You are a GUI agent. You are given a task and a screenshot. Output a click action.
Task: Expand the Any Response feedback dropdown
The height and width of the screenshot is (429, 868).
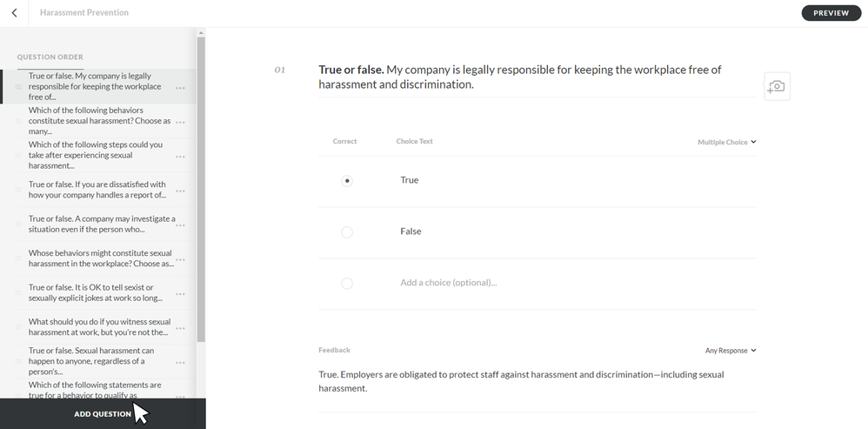tap(731, 351)
